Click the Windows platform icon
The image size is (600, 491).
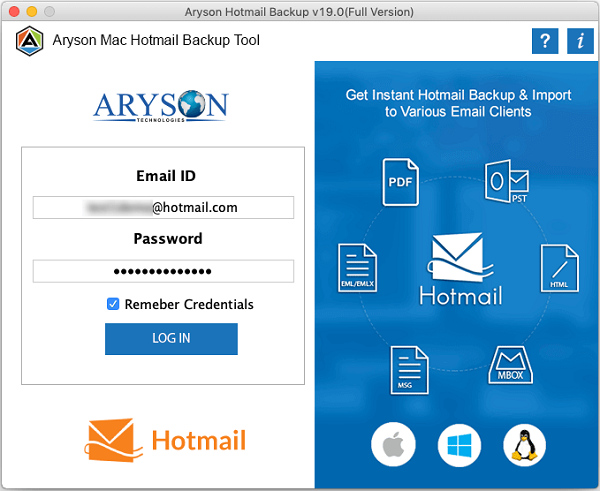pyautogui.click(x=459, y=445)
